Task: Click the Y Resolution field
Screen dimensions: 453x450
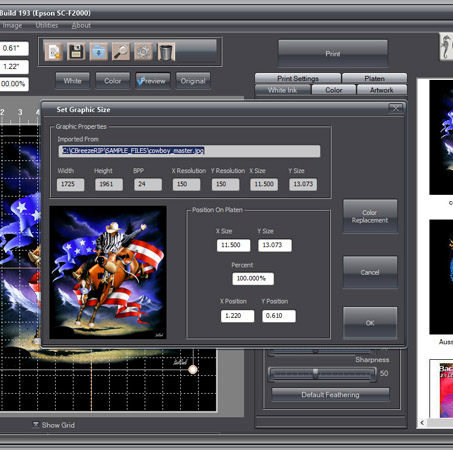Action: [225, 184]
